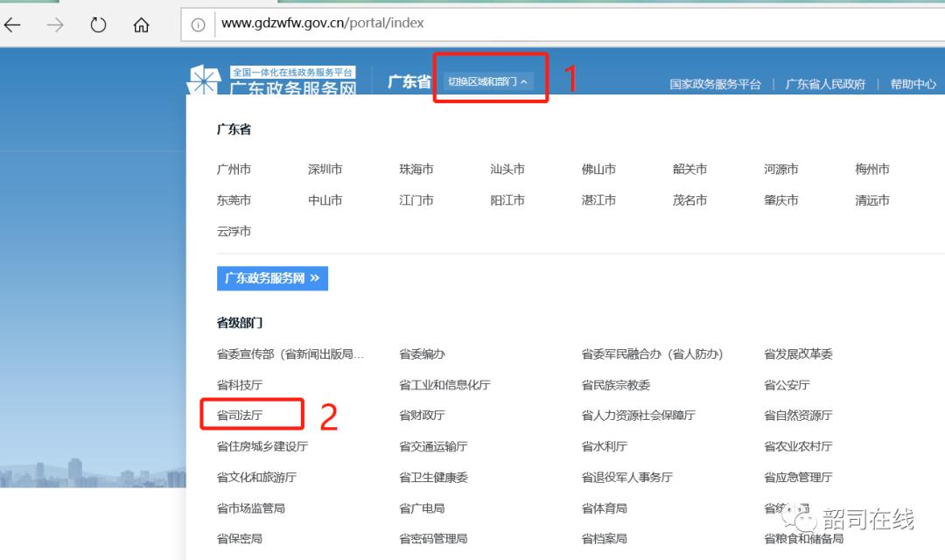The image size is (945, 560).
Task: Open 省水利厅 department
Action: (604, 446)
